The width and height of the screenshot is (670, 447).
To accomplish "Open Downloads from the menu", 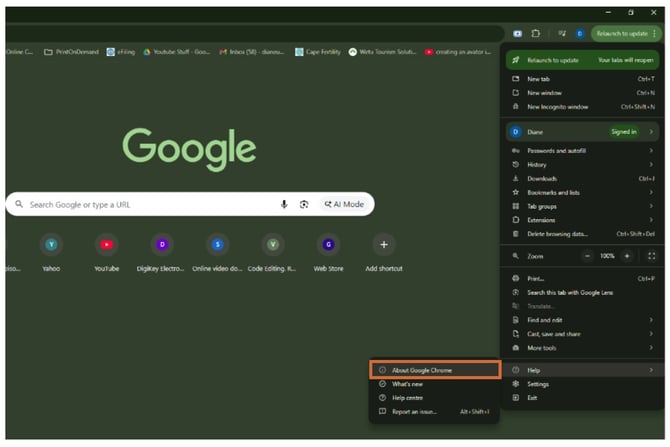I will pyautogui.click(x=582, y=179).
